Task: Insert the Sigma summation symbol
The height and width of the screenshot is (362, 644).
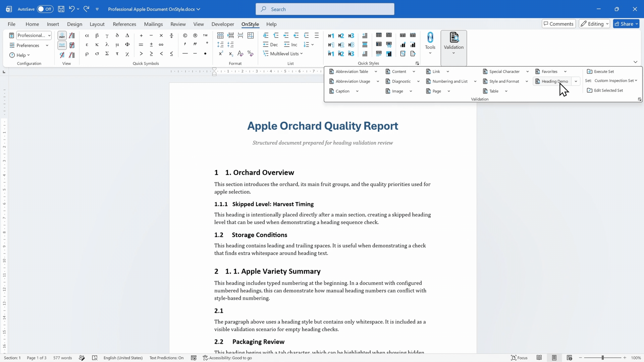Action: click(x=107, y=53)
